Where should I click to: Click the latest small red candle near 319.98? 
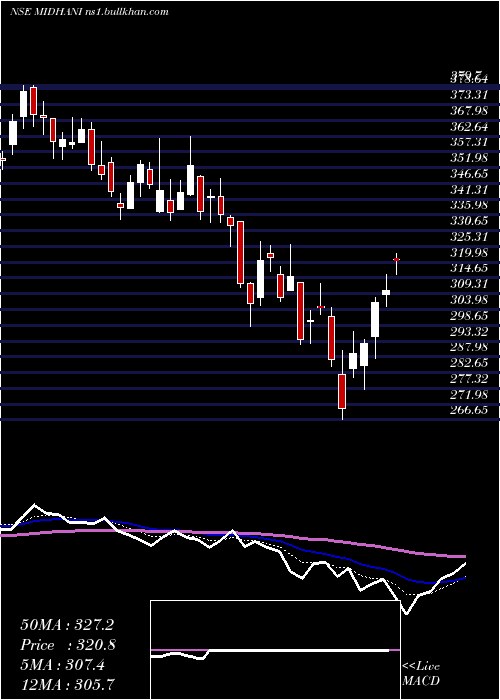tap(396, 259)
